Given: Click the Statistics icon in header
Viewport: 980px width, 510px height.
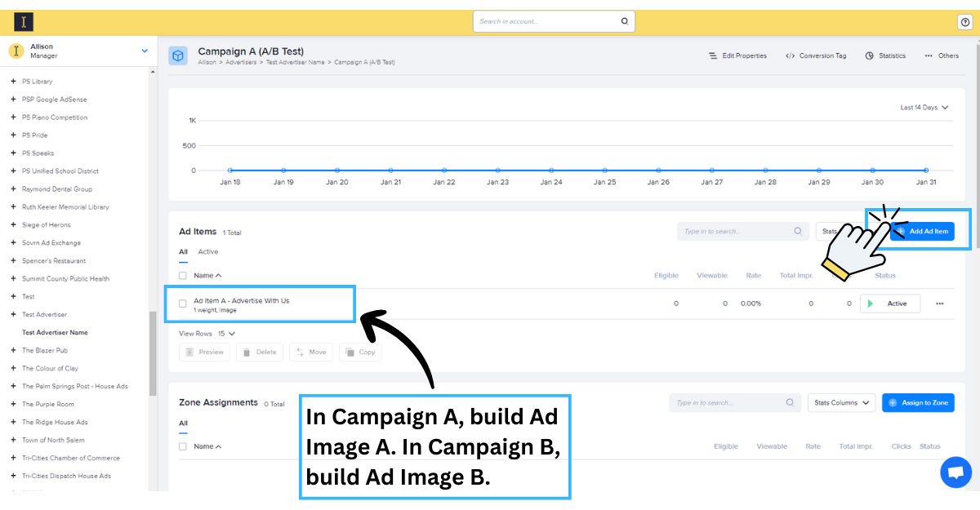Looking at the screenshot, I should coord(870,56).
